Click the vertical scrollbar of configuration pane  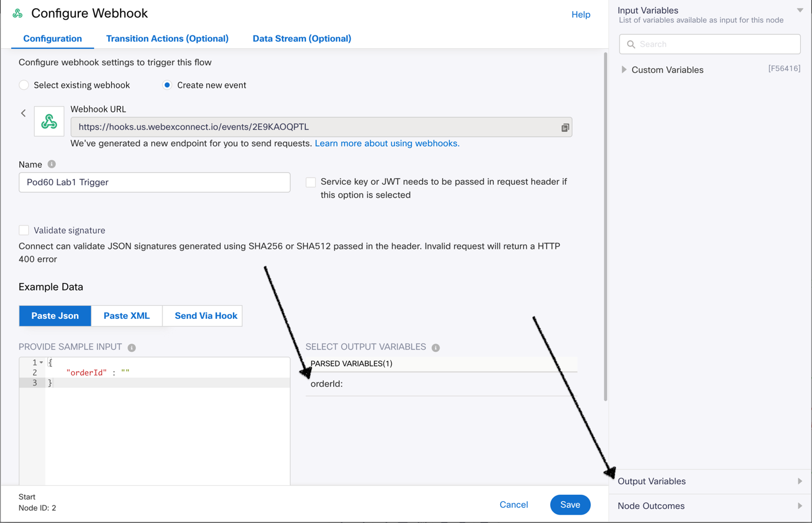coord(605,226)
